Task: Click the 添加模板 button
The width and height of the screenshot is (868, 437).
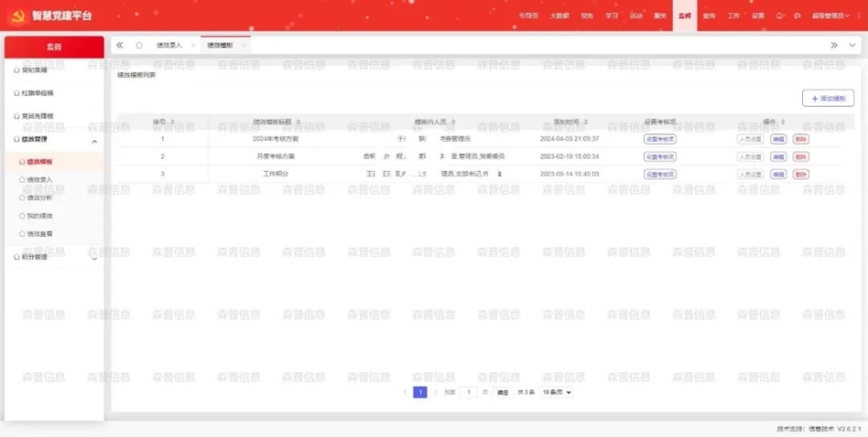Action: (828, 99)
